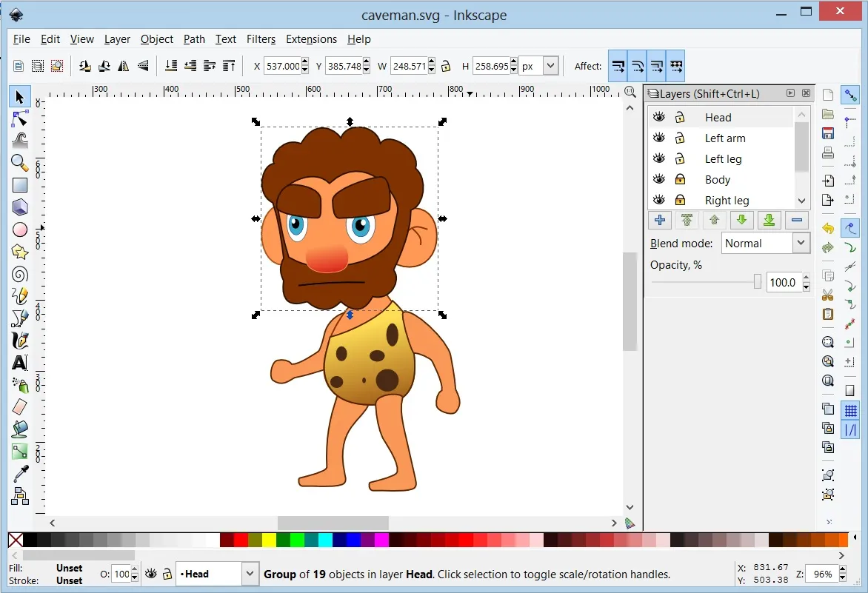868x593 pixels.
Task: Open the Blend mode dropdown
Action: (x=801, y=243)
